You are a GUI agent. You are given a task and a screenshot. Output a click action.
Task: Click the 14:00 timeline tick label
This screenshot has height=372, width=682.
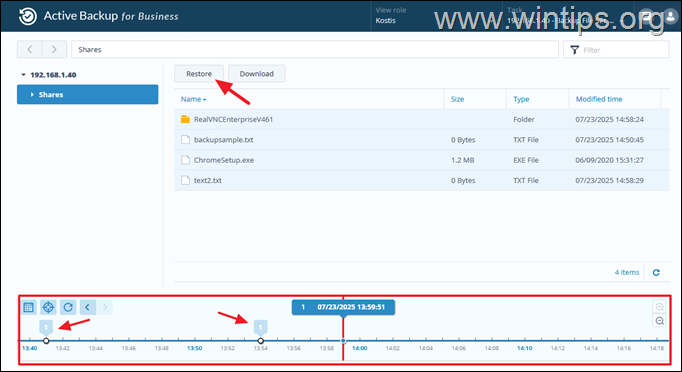[360, 348]
